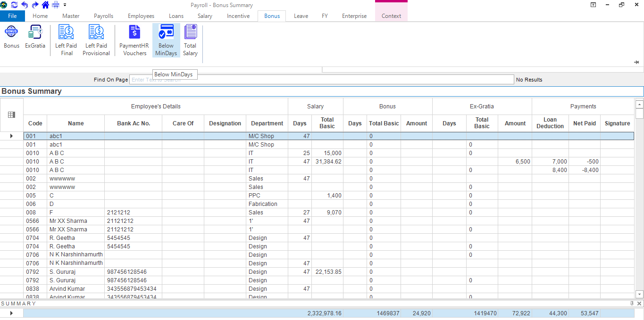644x320 pixels.
Task: Switch to the Master tab
Action: pyautogui.click(x=71, y=16)
